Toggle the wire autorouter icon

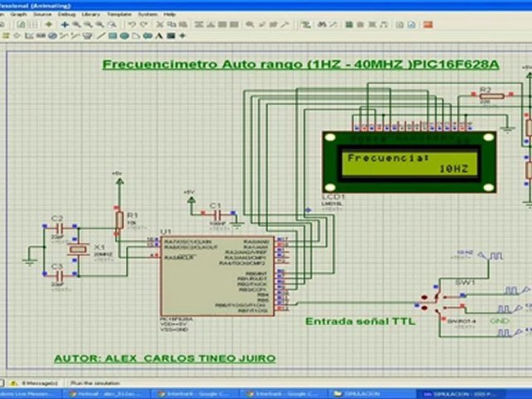[x=306, y=25]
